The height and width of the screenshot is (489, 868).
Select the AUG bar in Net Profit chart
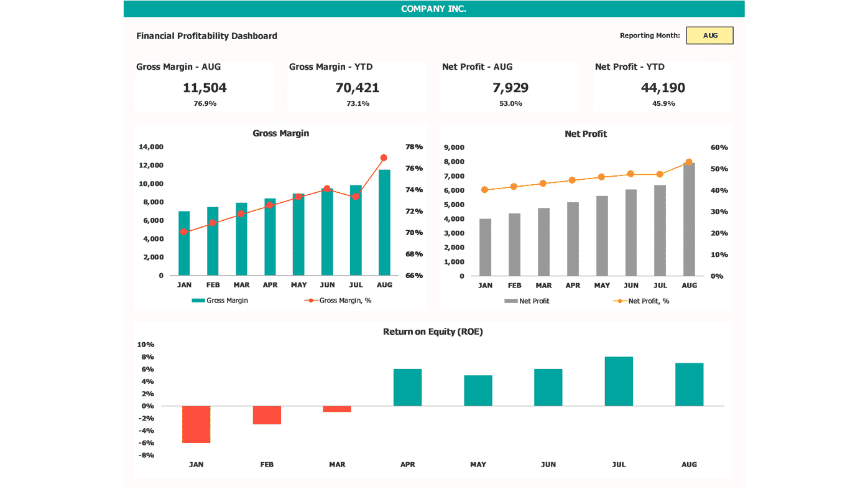pos(689,220)
